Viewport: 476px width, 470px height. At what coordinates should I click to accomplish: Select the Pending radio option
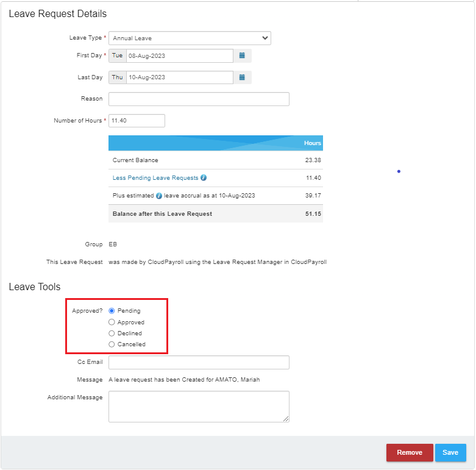[112, 311]
